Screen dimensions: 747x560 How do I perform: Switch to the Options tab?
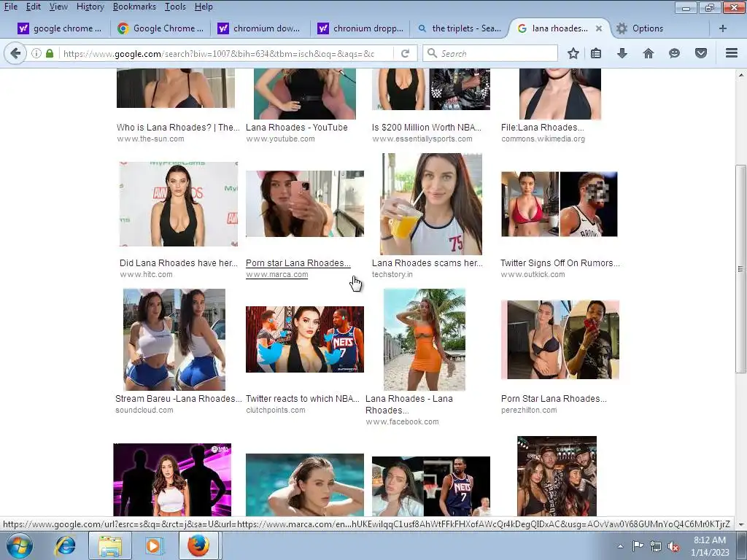point(640,28)
